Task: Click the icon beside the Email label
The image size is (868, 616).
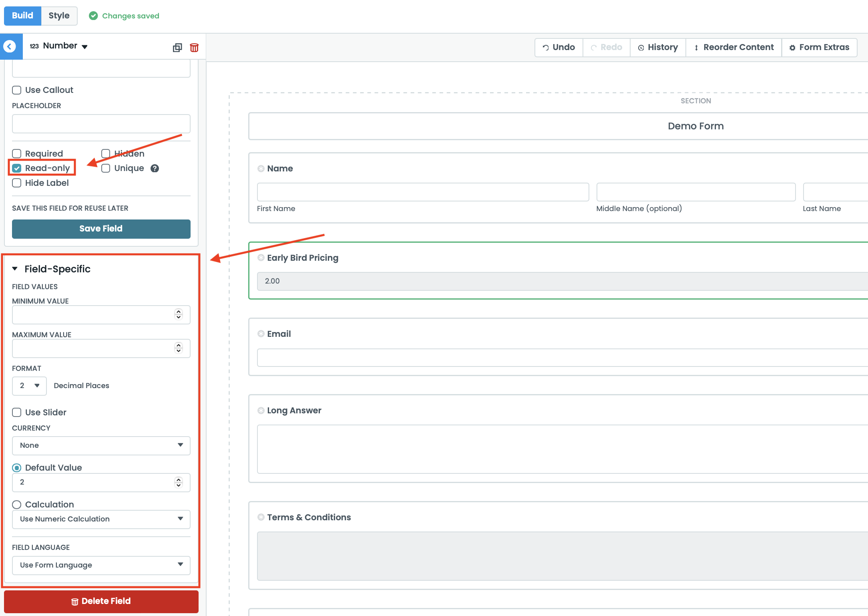Action: click(261, 334)
